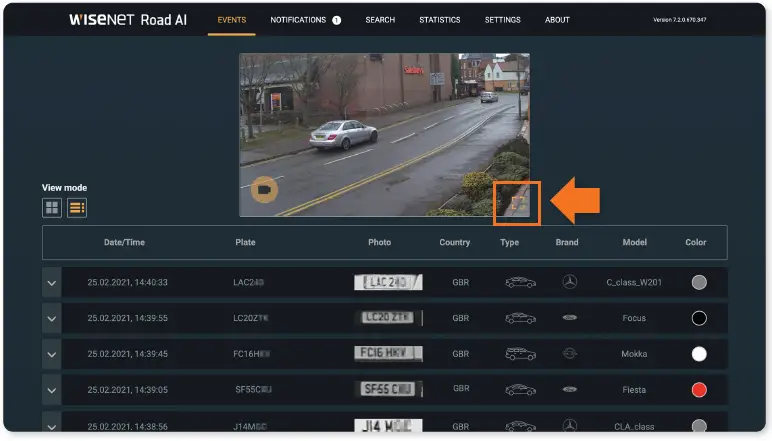Open the SETTINGS tab
The image size is (772, 441).
tap(502, 20)
